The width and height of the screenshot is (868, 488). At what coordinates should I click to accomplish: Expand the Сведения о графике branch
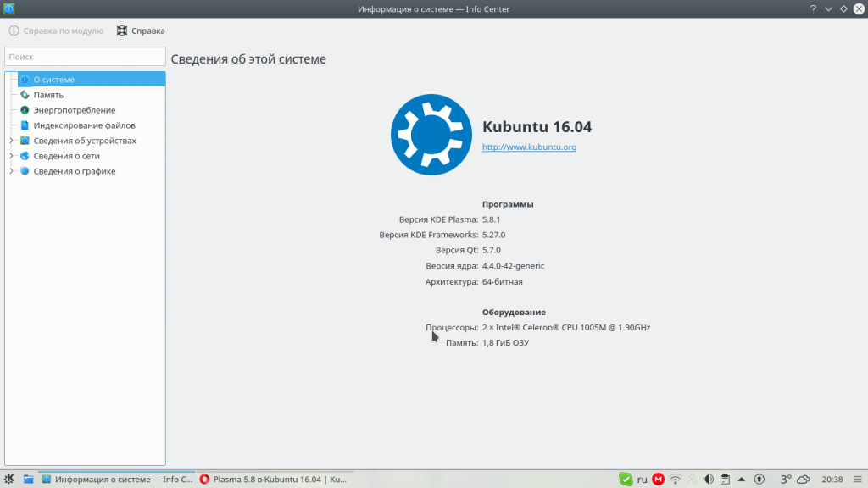11,171
